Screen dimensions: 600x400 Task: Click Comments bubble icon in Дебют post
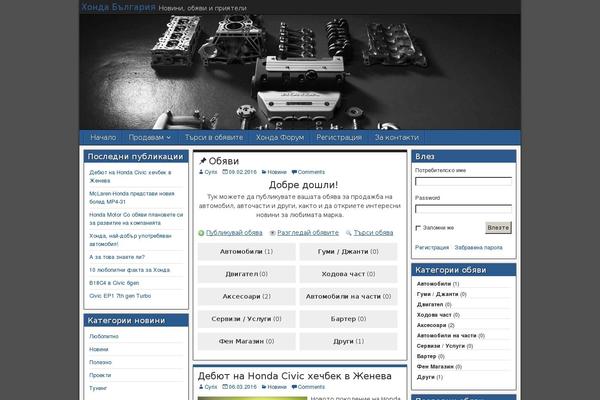pyautogui.click(x=294, y=387)
